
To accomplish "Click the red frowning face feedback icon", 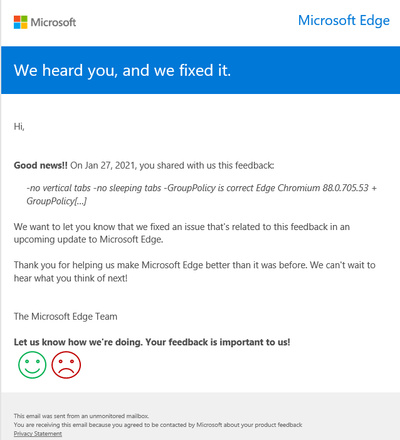I will point(66,365).
